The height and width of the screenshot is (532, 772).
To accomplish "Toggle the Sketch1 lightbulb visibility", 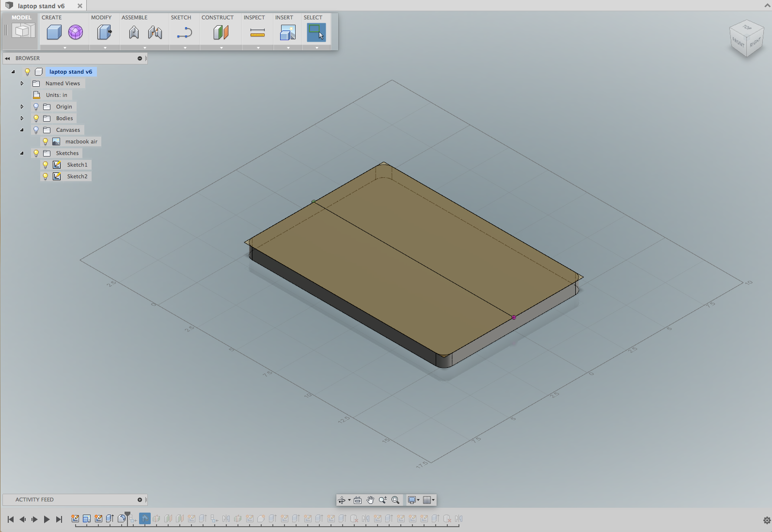I will 46,165.
